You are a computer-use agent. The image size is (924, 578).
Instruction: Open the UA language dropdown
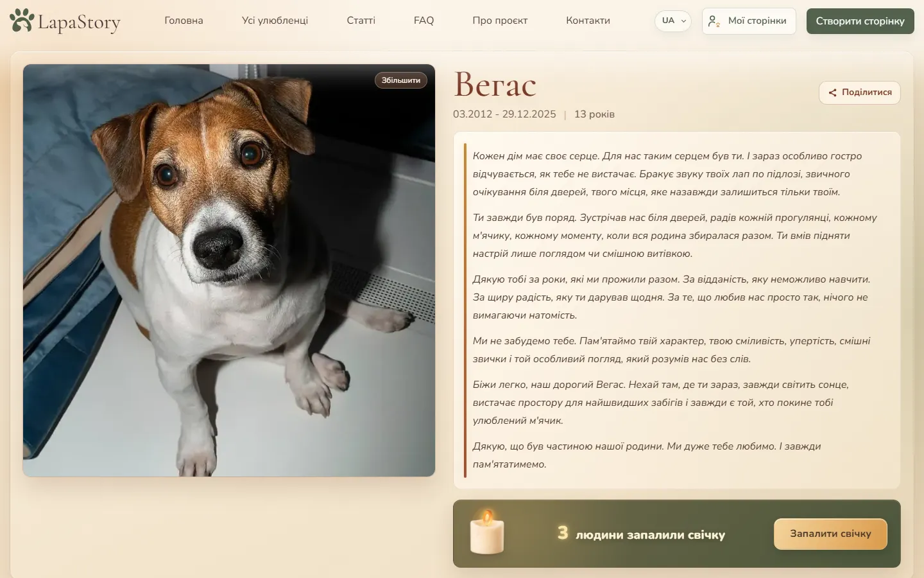pos(672,21)
